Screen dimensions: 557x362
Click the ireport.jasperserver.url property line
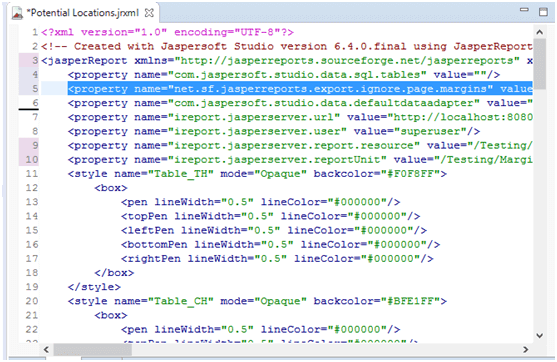coord(300,117)
